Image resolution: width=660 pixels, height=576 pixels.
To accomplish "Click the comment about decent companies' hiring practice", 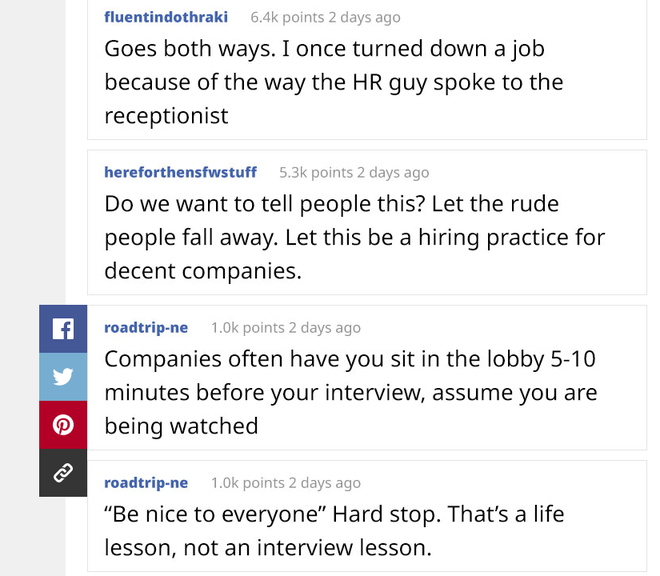I will click(x=354, y=237).
